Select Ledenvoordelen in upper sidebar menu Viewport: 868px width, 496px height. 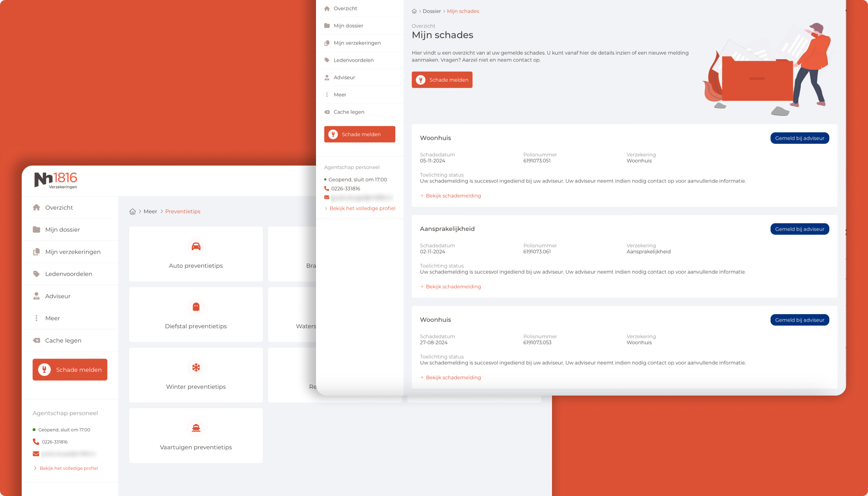(x=353, y=60)
